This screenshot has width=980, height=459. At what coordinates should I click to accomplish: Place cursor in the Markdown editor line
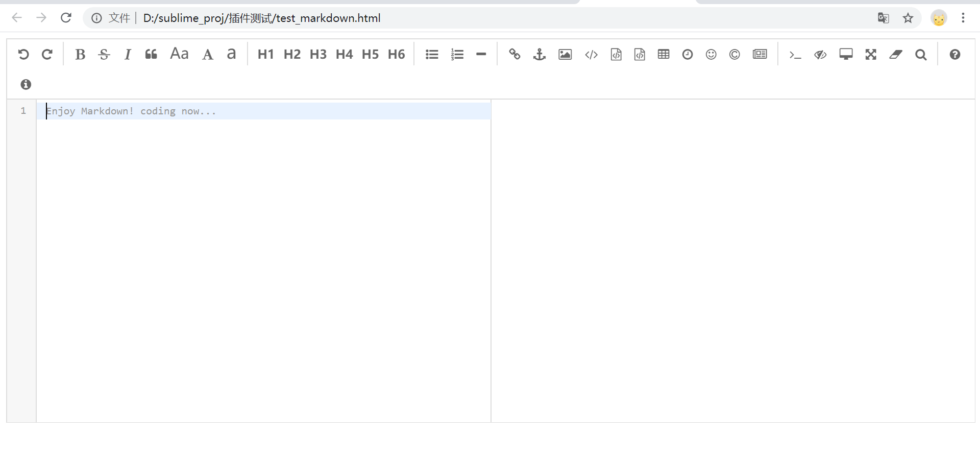[x=264, y=111]
